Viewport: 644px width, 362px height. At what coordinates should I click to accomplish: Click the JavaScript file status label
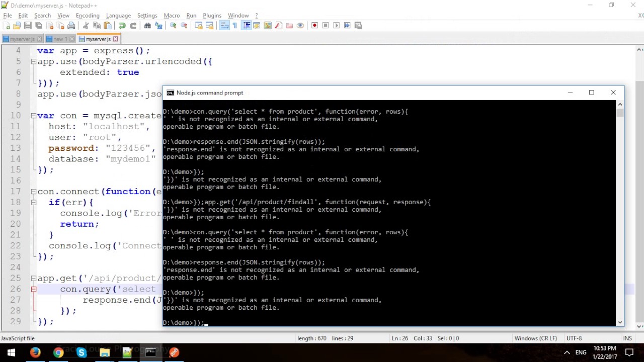18,338
